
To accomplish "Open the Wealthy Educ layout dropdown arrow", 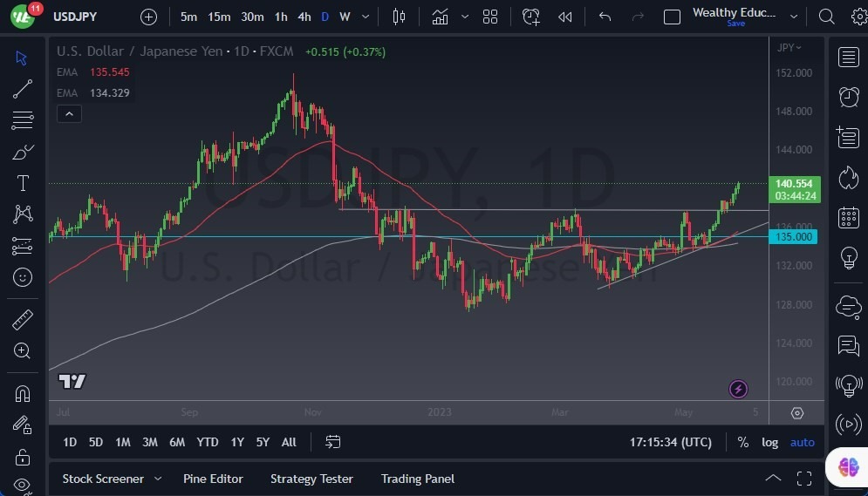I will pyautogui.click(x=794, y=17).
